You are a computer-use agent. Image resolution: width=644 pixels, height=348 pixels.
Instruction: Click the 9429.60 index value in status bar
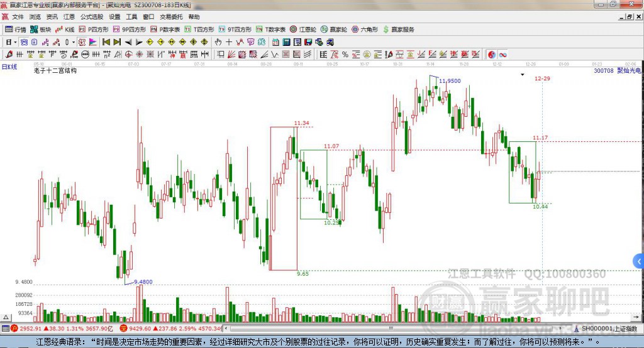click(140, 329)
